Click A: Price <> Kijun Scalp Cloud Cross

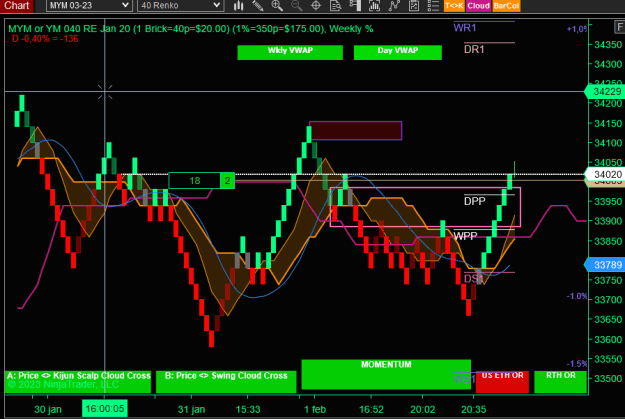78,382
